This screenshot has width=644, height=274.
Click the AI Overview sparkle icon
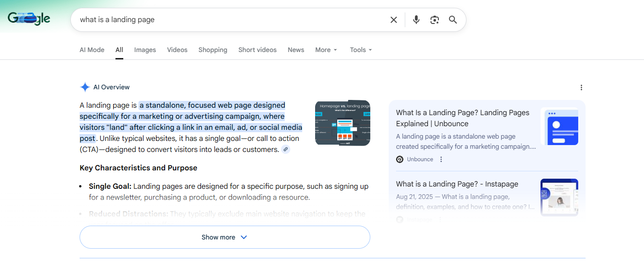pyautogui.click(x=85, y=87)
